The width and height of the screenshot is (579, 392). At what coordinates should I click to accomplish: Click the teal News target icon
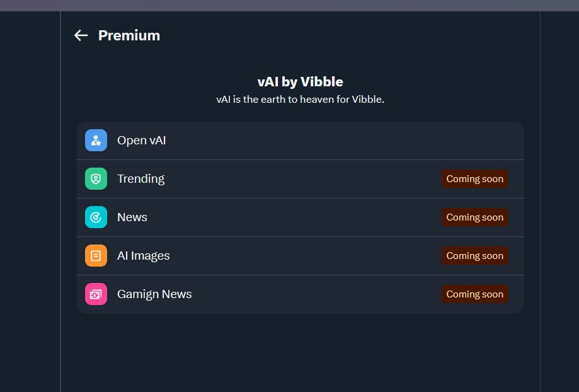96,217
